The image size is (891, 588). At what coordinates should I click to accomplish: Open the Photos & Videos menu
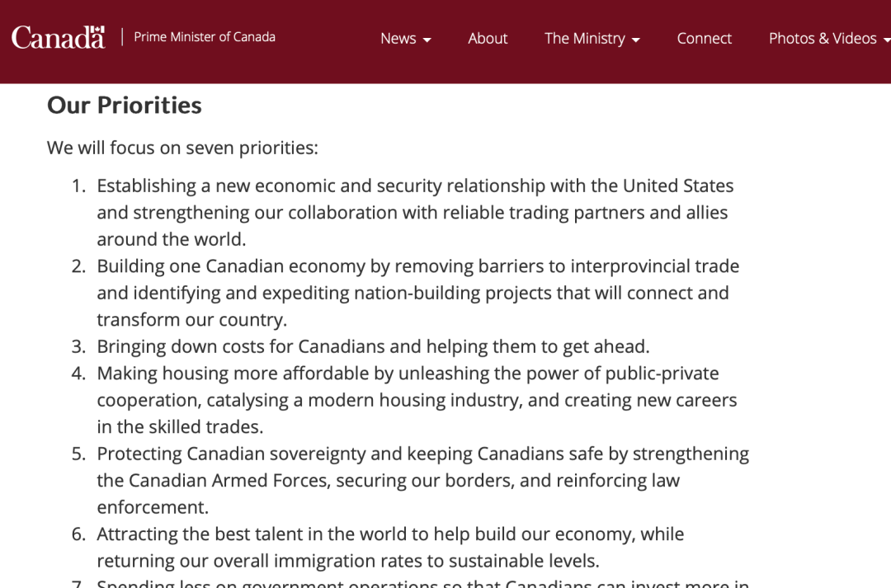(x=829, y=39)
